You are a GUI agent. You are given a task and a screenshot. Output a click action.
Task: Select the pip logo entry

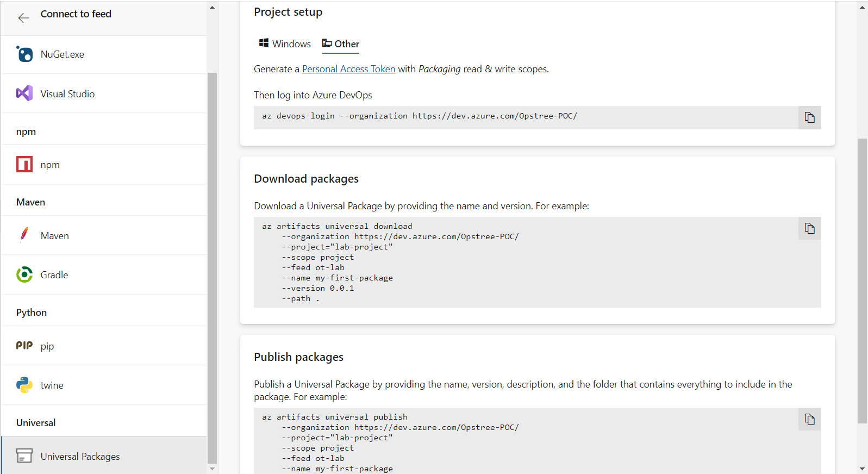tap(24, 345)
